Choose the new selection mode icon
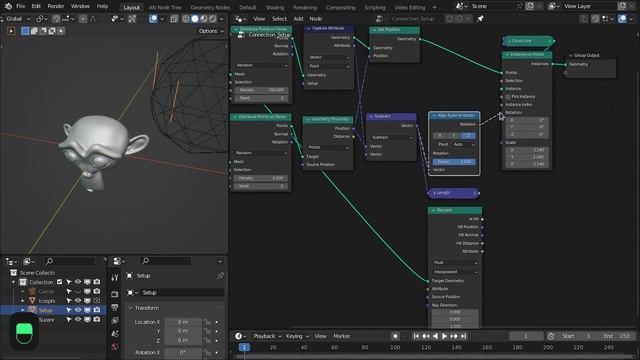Viewport: 640px width, 360px height. coord(25,31)
